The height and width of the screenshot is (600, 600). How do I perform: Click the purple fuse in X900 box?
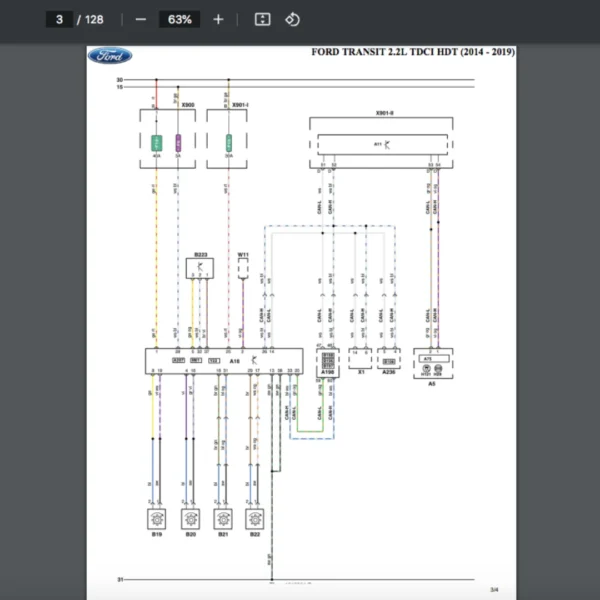pyautogui.click(x=178, y=142)
